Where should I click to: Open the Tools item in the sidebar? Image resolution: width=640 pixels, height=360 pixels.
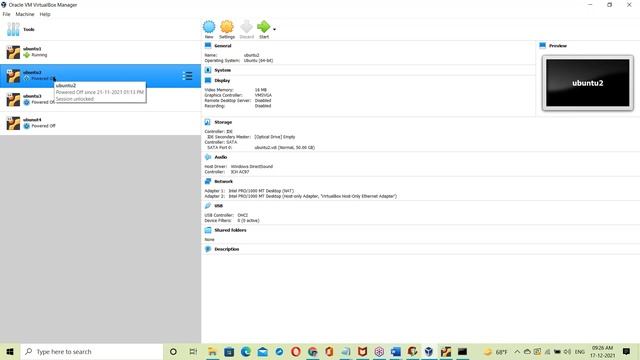pyautogui.click(x=100, y=29)
